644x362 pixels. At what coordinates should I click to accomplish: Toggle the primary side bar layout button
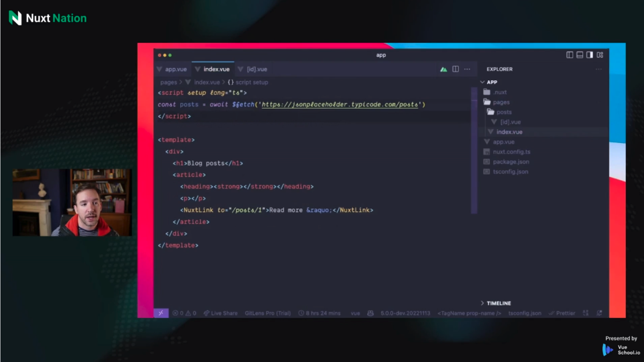[x=570, y=55]
